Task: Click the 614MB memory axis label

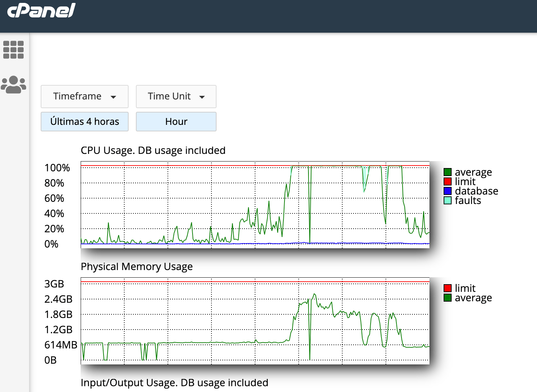Action: 61,345
